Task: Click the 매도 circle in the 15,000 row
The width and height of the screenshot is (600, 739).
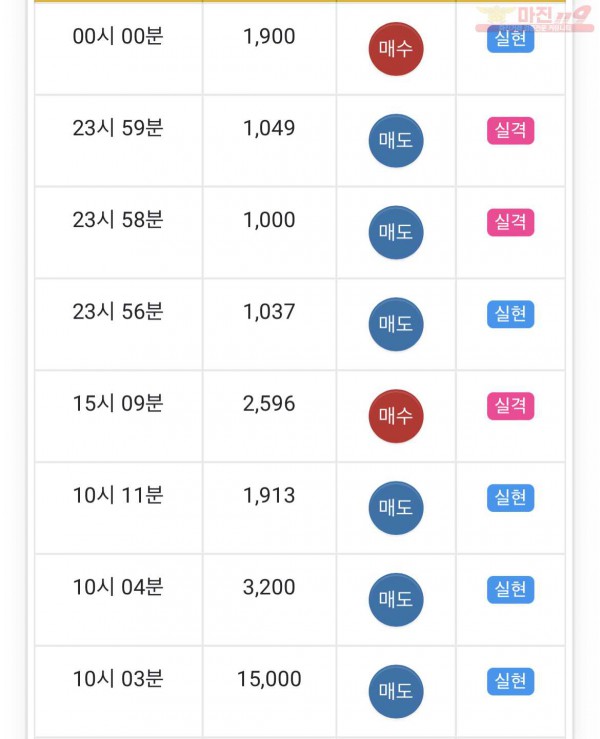Action: 396,691
